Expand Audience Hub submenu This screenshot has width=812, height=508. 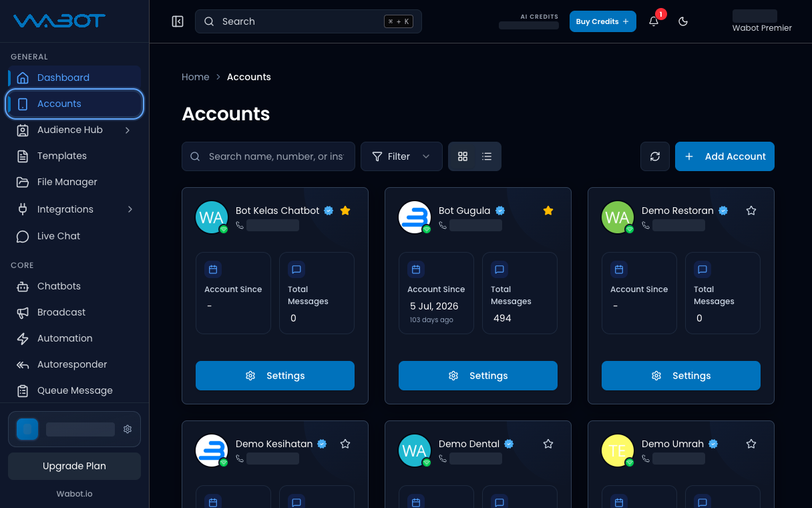click(x=128, y=130)
